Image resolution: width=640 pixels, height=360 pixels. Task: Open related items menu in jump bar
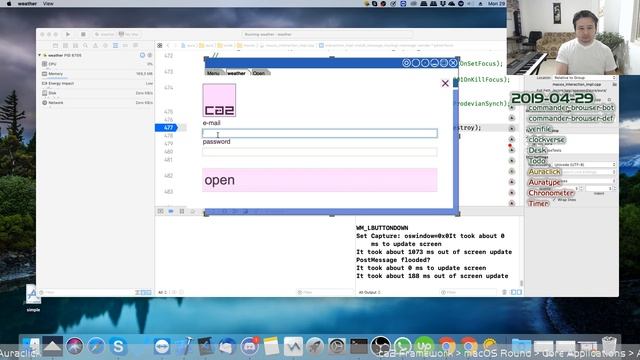click(160, 45)
